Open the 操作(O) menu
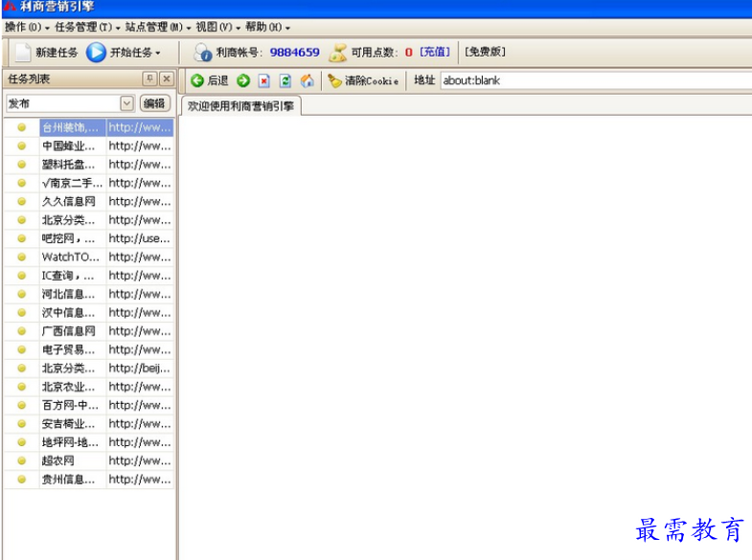This screenshot has height=560, width=752. 27,28
